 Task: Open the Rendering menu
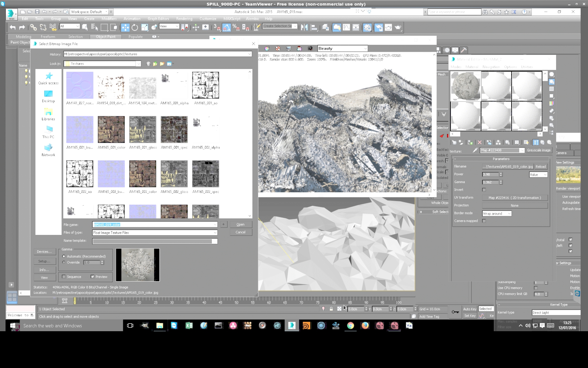tap(184, 19)
